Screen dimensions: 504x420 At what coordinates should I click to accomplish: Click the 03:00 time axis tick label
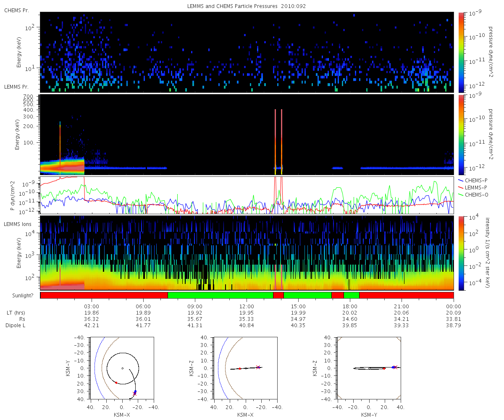point(92,306)
